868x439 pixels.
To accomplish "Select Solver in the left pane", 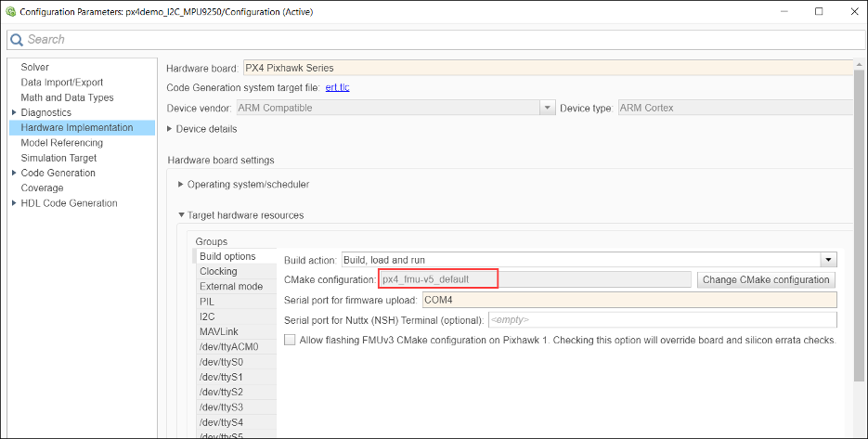I will pos(35,68).
